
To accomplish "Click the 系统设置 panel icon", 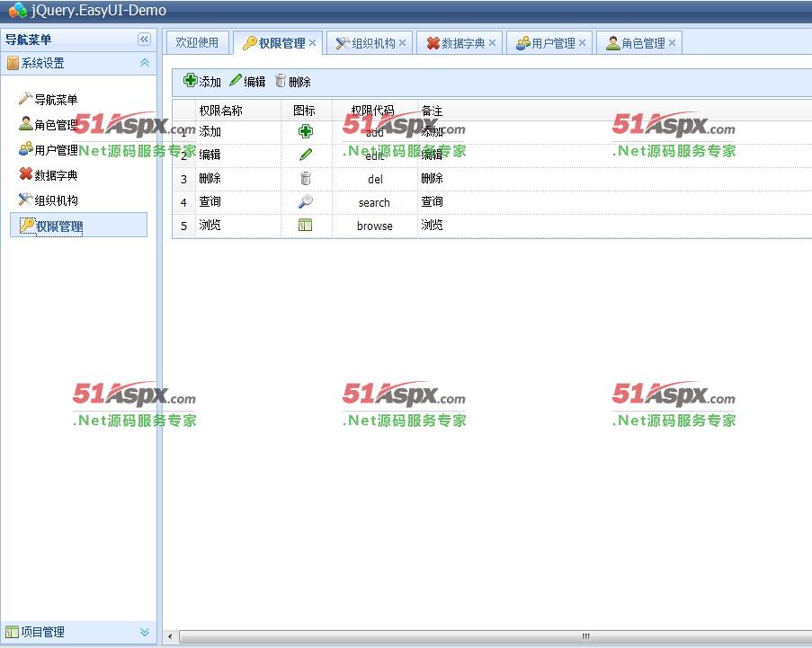I will click(x=13, y=63).
